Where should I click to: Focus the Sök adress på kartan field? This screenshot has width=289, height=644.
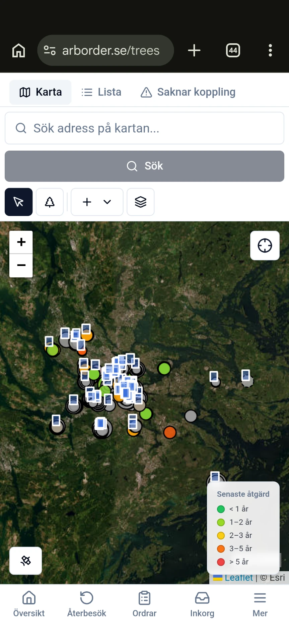(144, 128)
